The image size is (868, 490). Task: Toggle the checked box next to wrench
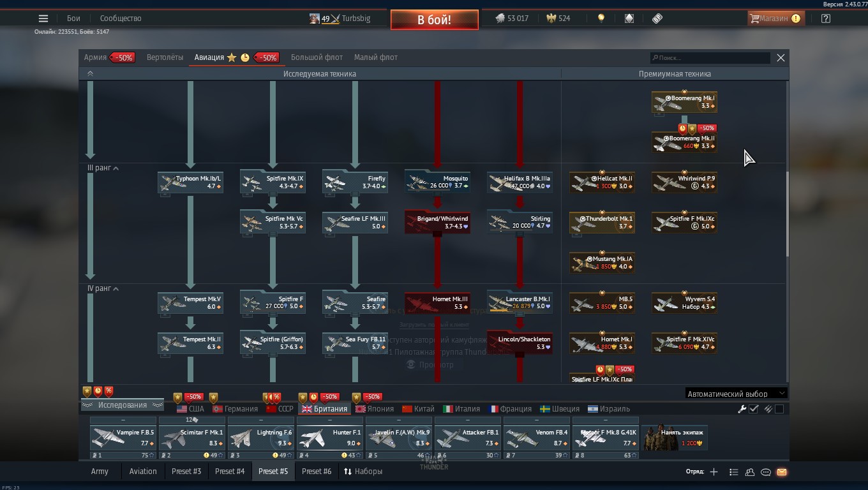pyautogui.click(x=754, y=409)
